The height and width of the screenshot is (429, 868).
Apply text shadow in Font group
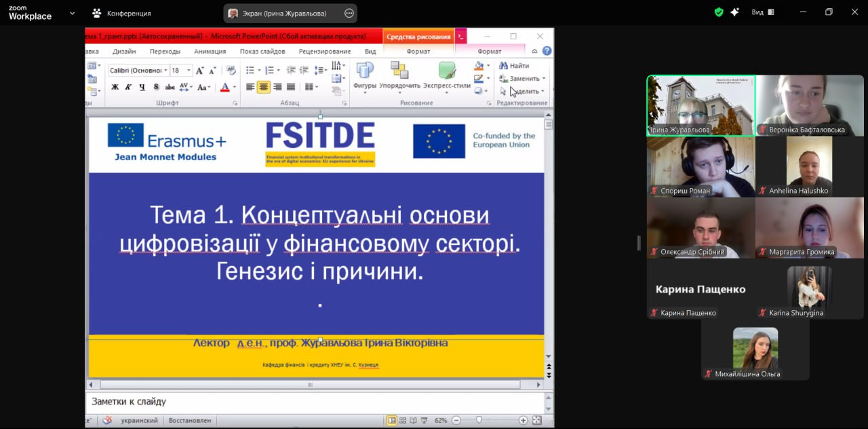pos(156,87)
